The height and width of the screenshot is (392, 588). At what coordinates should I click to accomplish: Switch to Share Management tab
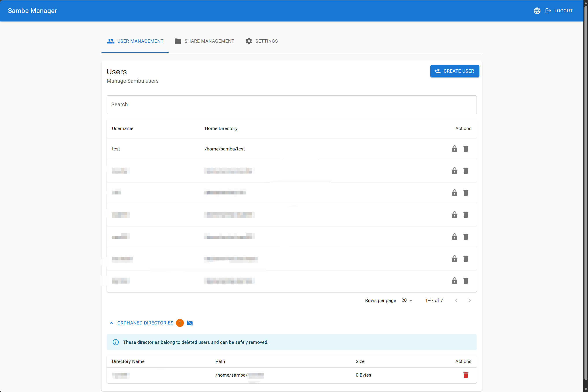pyautogui.click(x=204, y=41)
